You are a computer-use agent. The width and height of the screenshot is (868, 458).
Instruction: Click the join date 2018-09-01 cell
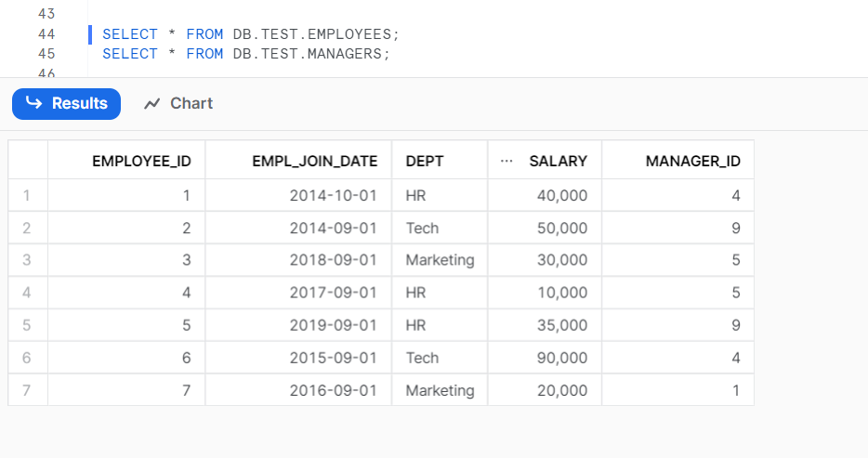click(298, 260)
